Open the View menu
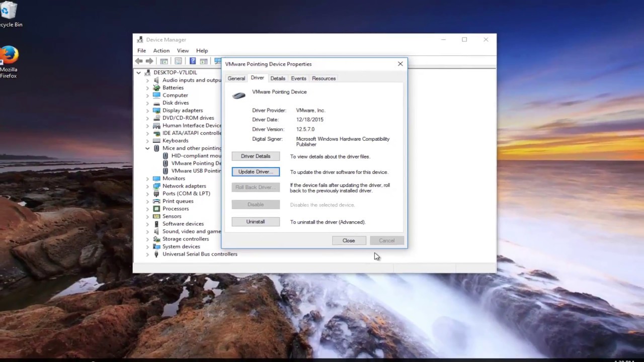This screenshot has width=644, height=362. coord(183,51)
